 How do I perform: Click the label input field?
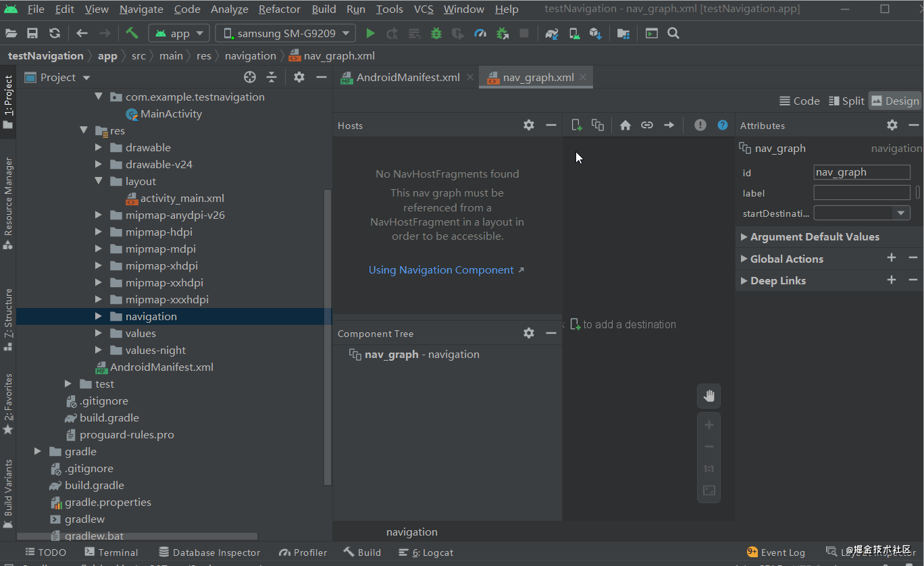(862, 192)
